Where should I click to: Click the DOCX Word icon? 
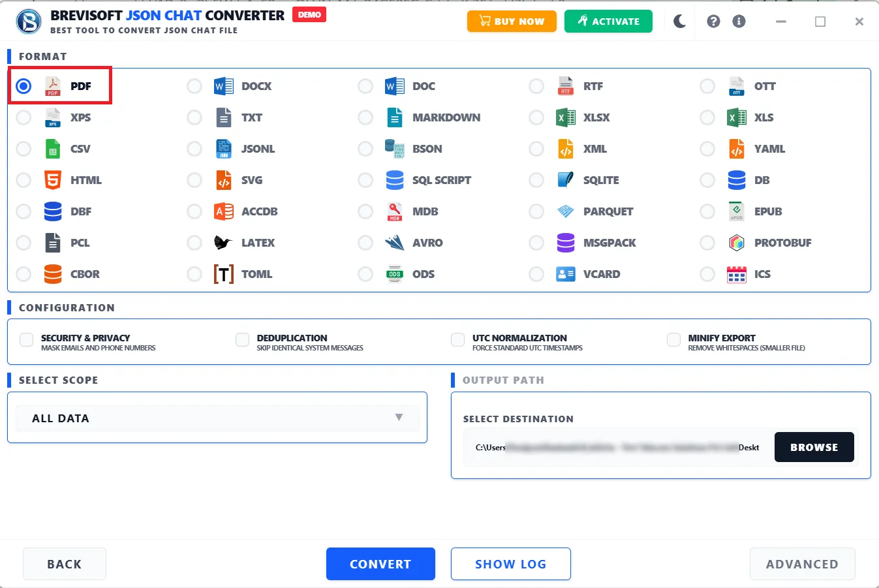pos(224,86)
